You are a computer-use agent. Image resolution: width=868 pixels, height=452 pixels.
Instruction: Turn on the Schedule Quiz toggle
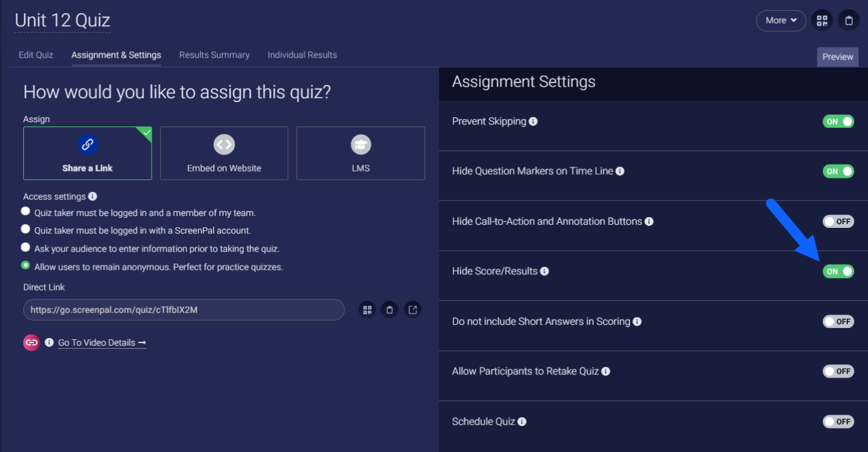pos(838,421)
